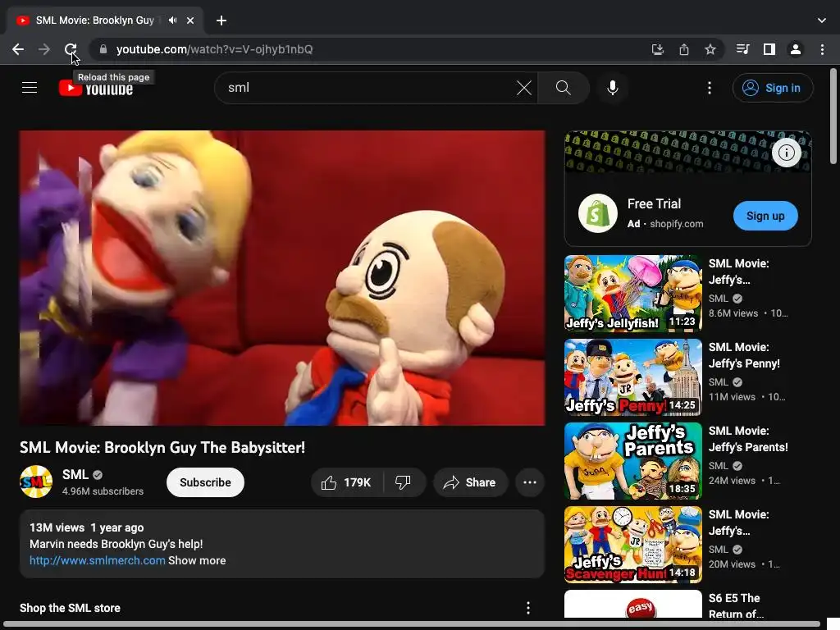Go back using browser back arrow

coord(18,49)
